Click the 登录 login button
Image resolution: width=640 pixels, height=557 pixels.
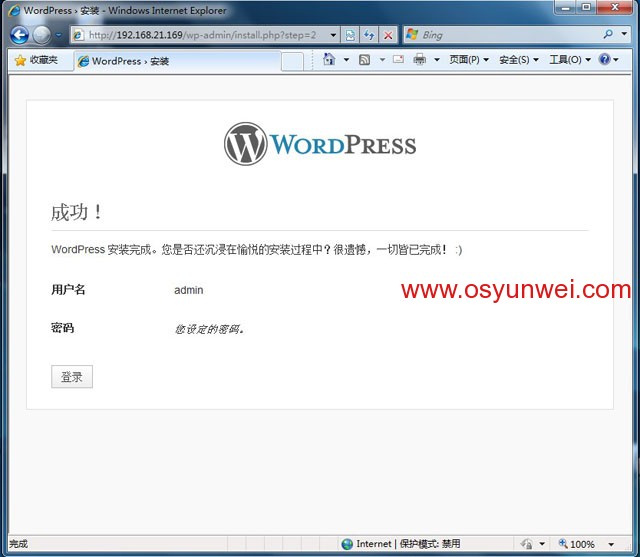tap(72, 377)
